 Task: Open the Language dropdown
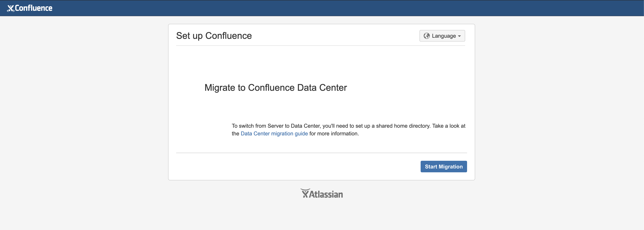442,36
